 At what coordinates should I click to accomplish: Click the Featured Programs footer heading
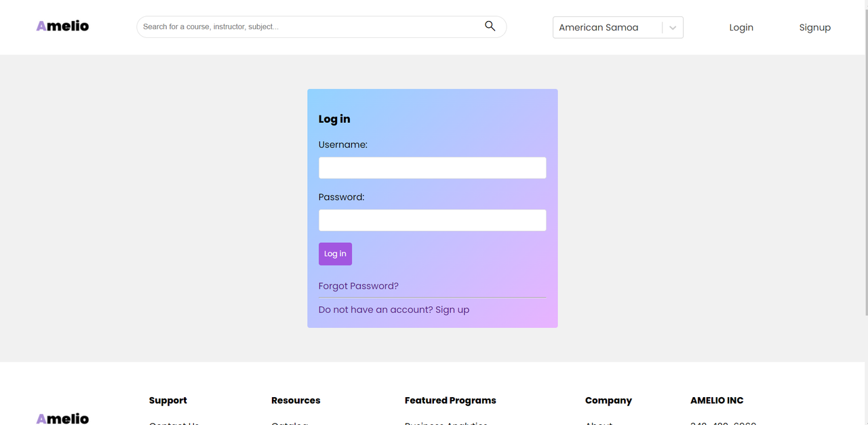[450, 401]
